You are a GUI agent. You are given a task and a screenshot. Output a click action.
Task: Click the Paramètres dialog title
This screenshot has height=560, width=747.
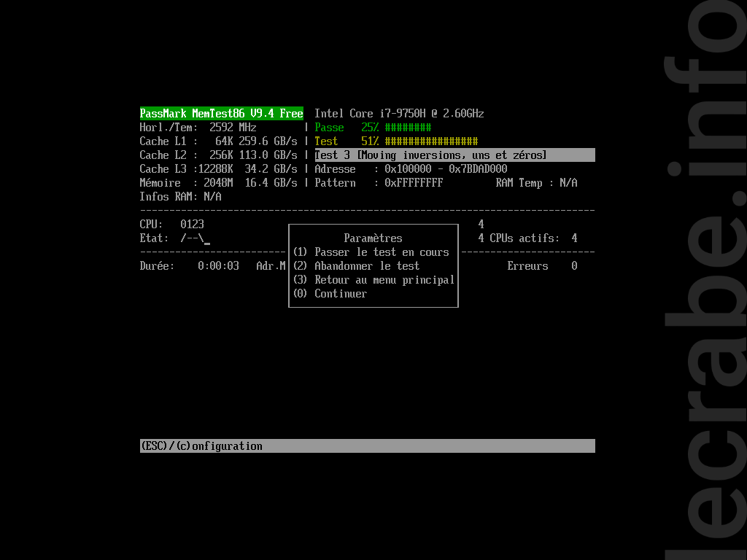pos(373,238)
